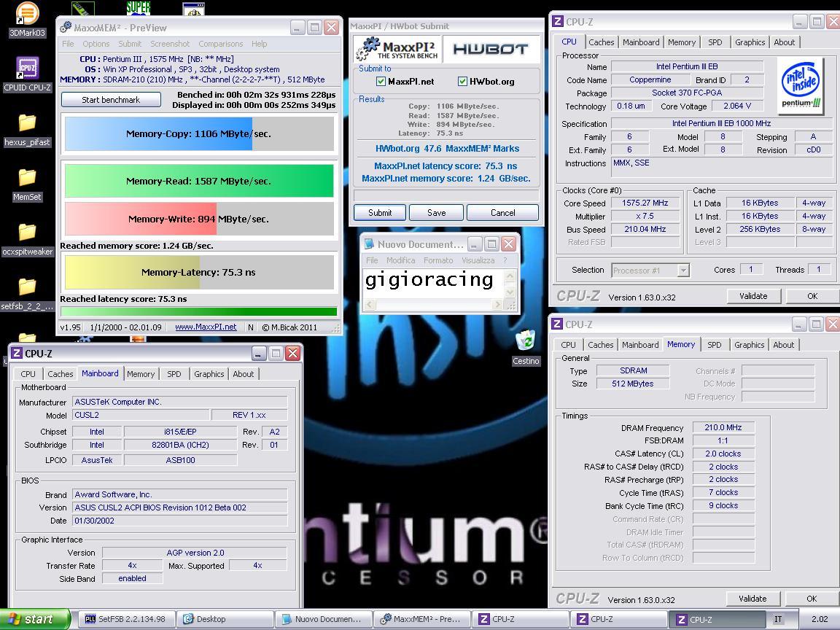Screen dimensions: 840x630
Task: Toggle the HWbot.org submit checkbox
Action: click(463, 82)
